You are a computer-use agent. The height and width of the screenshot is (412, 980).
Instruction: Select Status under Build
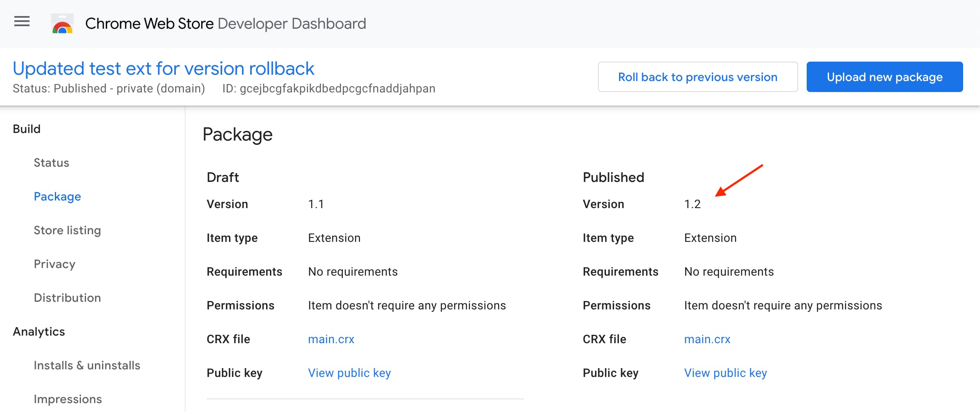[51, 163]
